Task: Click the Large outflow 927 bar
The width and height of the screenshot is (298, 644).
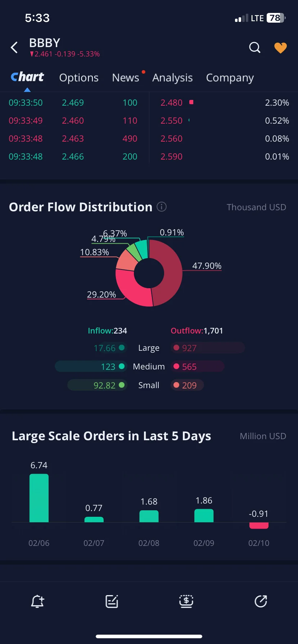Action: pos(208,348)
